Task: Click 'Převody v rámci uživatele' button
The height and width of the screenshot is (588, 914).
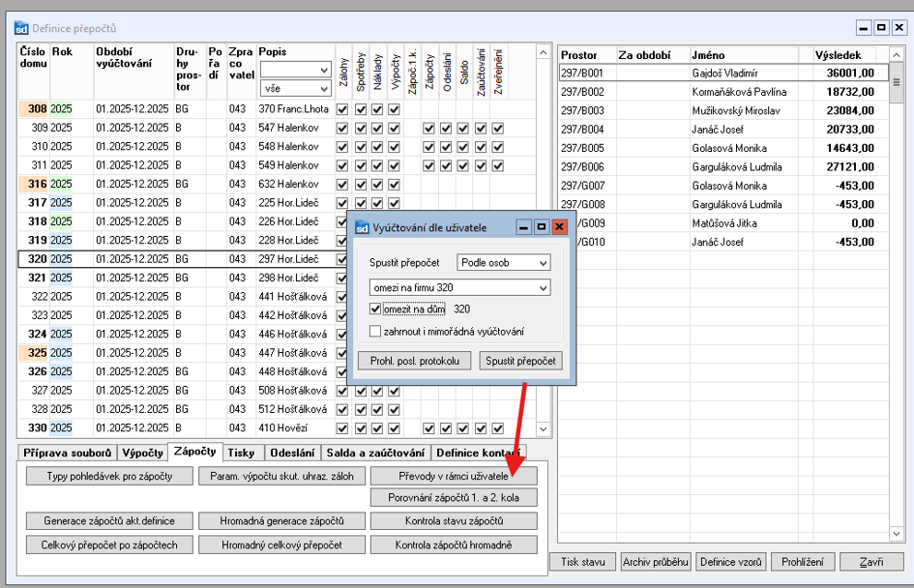Action: point(454,476)
